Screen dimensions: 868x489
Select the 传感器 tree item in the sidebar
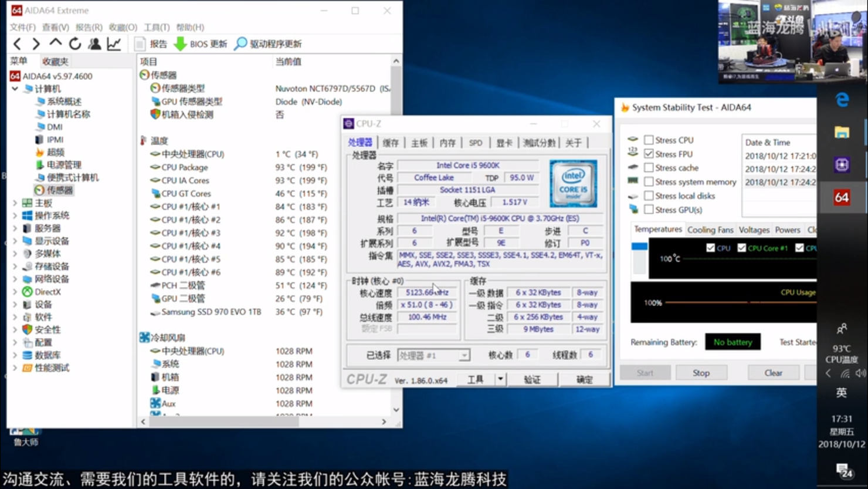(54, 190)
